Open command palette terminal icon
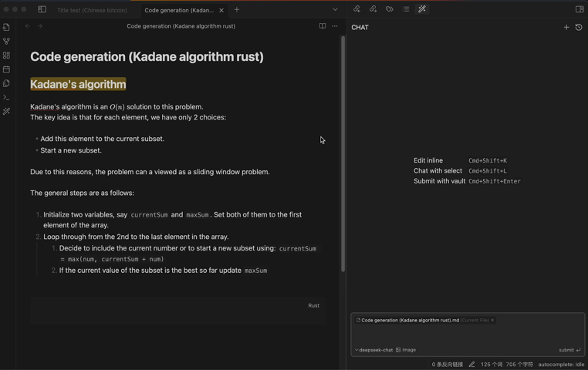This screenshot has height=370, width=588. [x=7, y=98]
